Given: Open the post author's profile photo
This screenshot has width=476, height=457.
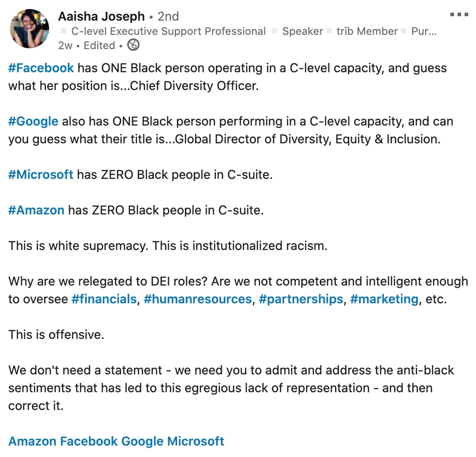Looking at the screenshot, I should (29, 29).
